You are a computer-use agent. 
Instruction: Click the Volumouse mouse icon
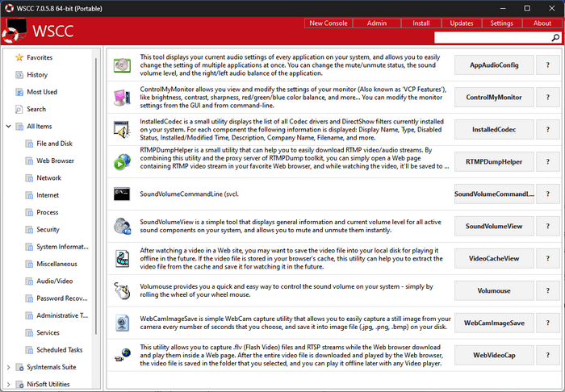click(122, 290)
